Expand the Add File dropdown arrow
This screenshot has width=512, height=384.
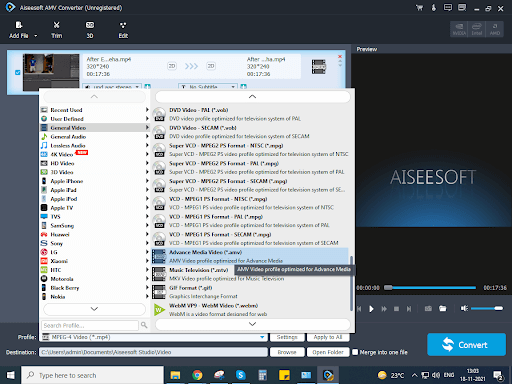(36, 36)
